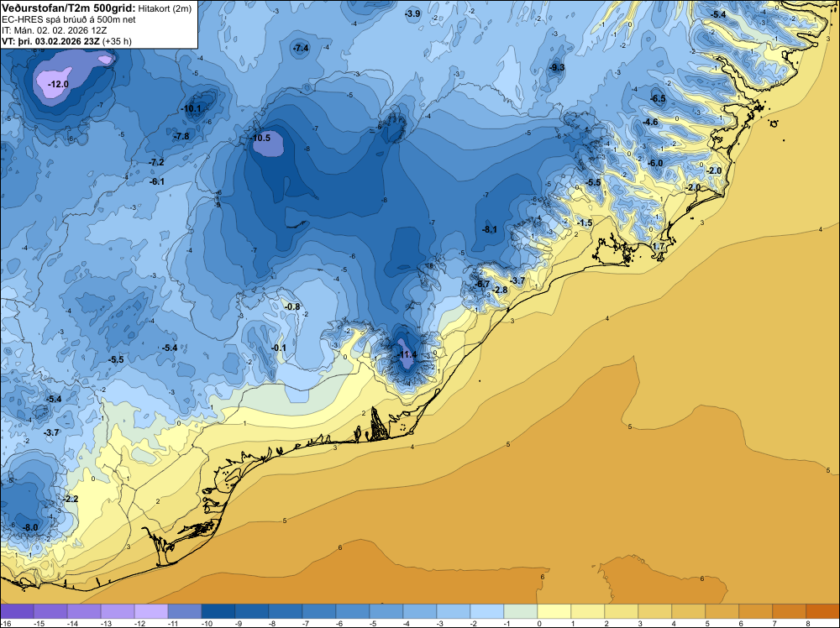Image resolution: width=840 pixels, height=628 pixels.
Task: Select the legend swatch starting at 5
Action: pyautogui.click(x=722, y=611)
